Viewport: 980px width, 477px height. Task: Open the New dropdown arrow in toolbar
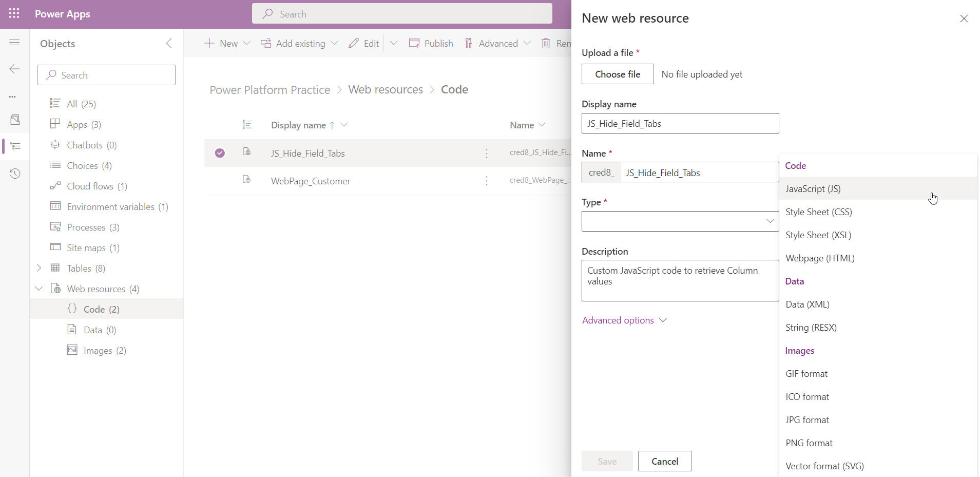(247, 44)
